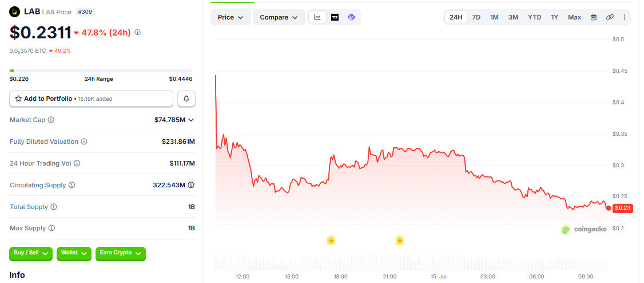Select the 1Y time range tab
The width and height of the screenshot is (644, 283).
554,17
